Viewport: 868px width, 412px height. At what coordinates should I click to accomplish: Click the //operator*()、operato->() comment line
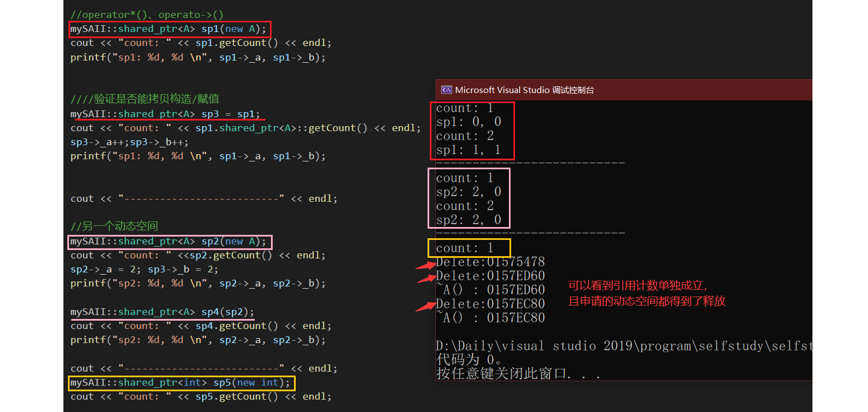147,15
